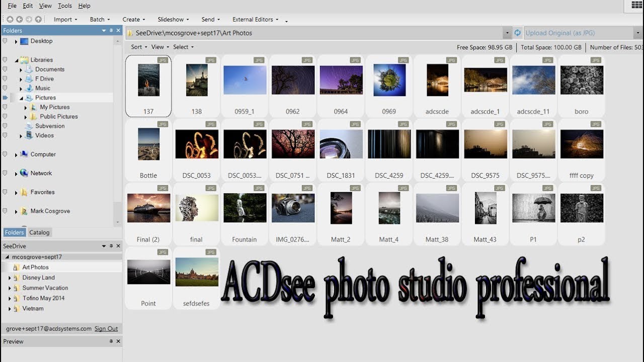Open the Create toolbar menu
This screenshot has width=644, height=362.
[134, 19]
